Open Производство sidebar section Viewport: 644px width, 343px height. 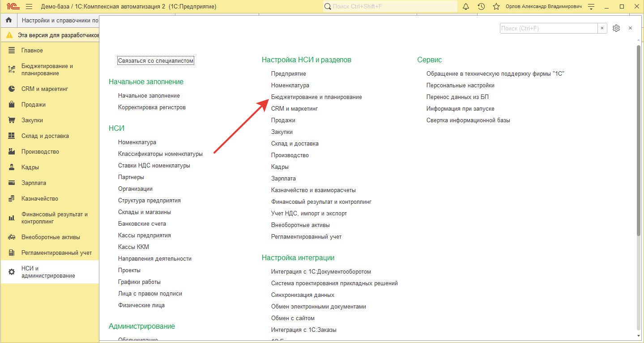(40, 152)
